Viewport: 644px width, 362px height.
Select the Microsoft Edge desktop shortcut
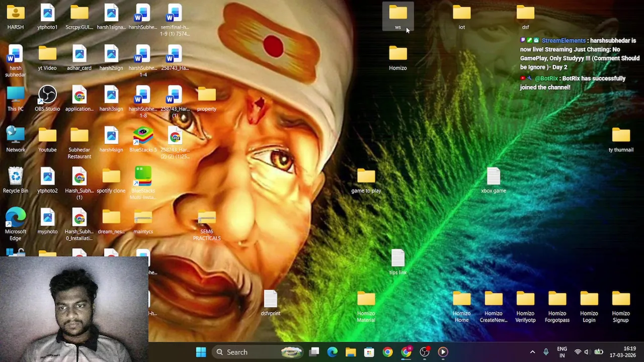16,225
